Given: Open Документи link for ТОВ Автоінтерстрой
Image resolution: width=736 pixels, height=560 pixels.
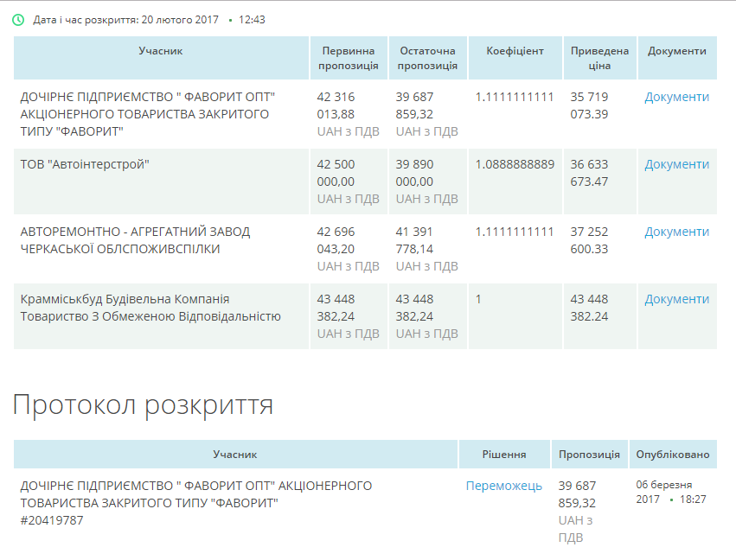Looking at the screenshot, I should click(676, 164).
